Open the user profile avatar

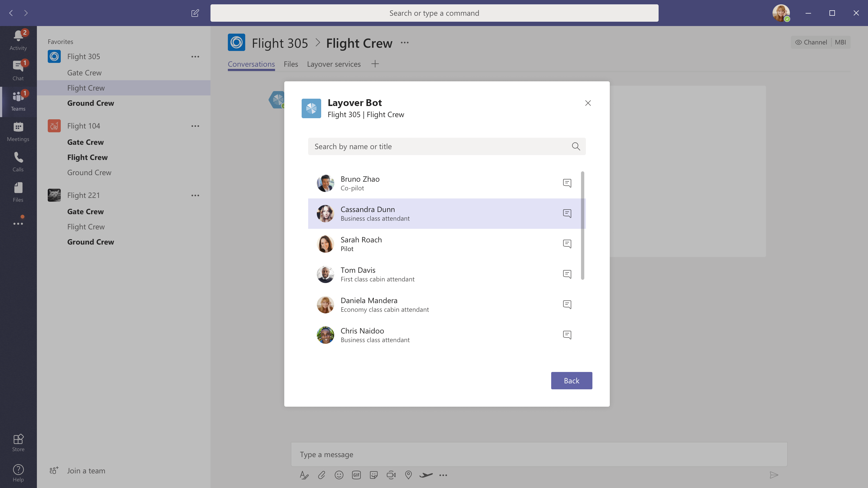point(781,13)
